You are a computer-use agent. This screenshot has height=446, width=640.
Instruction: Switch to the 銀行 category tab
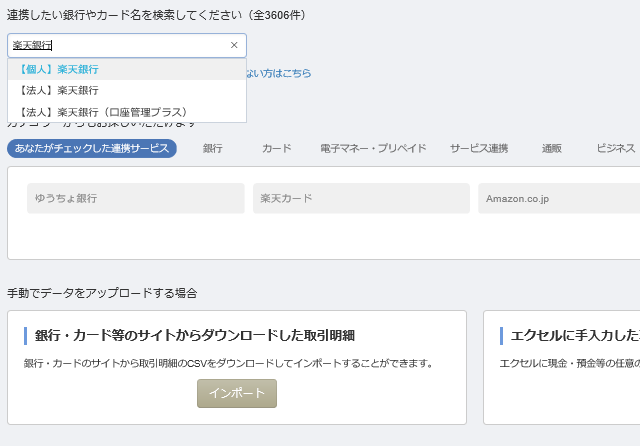[213, 148]
